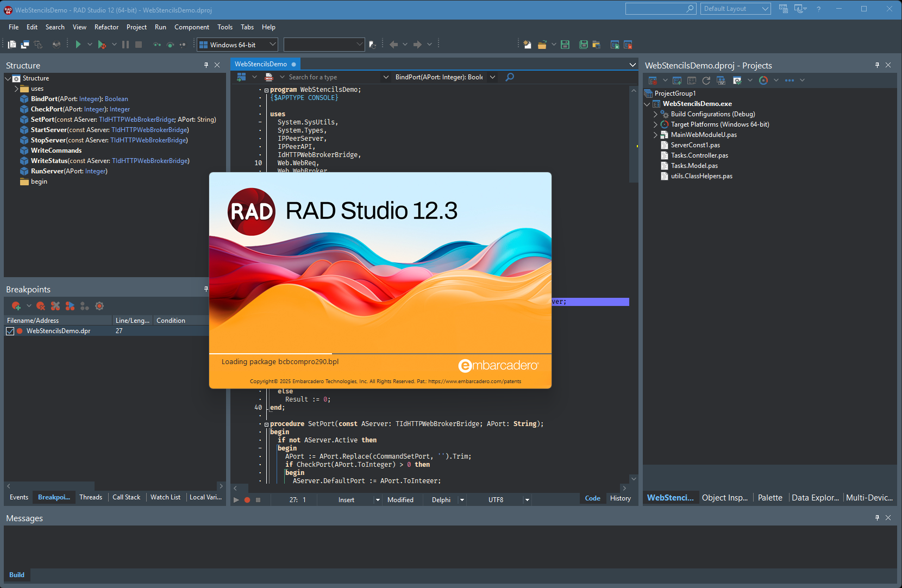902x588 pixels.
Task: Click the green Save icon in toolbar
Action: pos(565,45)
